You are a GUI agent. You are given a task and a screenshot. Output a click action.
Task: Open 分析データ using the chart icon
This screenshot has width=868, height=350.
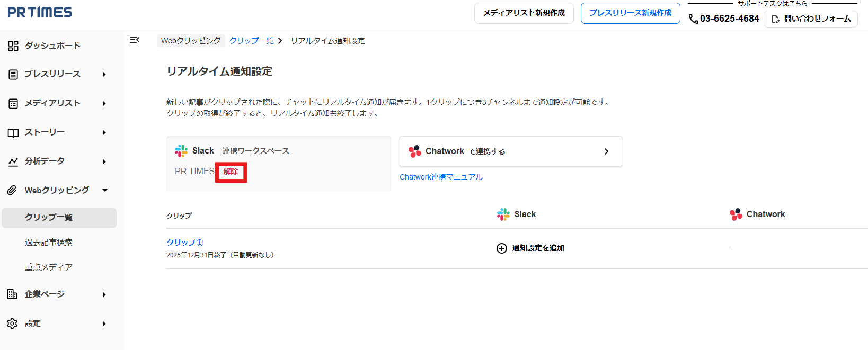click(13, 161)
